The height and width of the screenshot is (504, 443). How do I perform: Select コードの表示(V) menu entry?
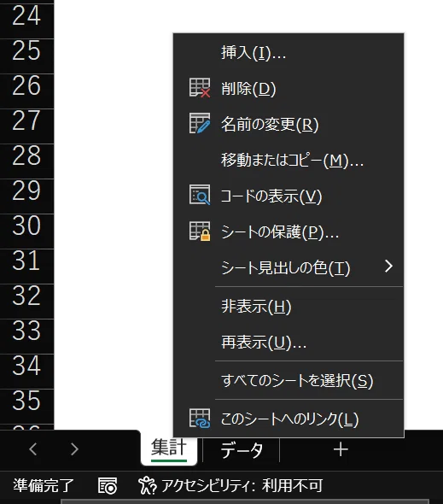point(289,196)
